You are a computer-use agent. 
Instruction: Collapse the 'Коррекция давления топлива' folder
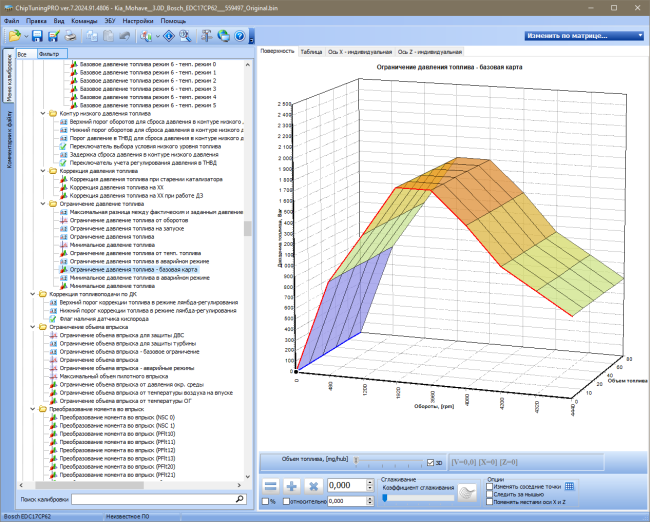pyautogui.click(x=43, y=171)
